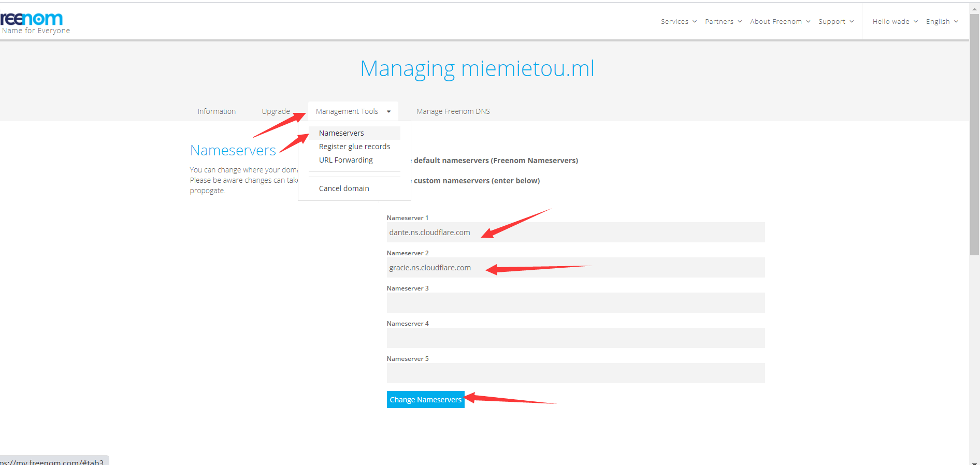Open the Partners dropdown menu
The image size is (980, 465).
click(723, 21)
